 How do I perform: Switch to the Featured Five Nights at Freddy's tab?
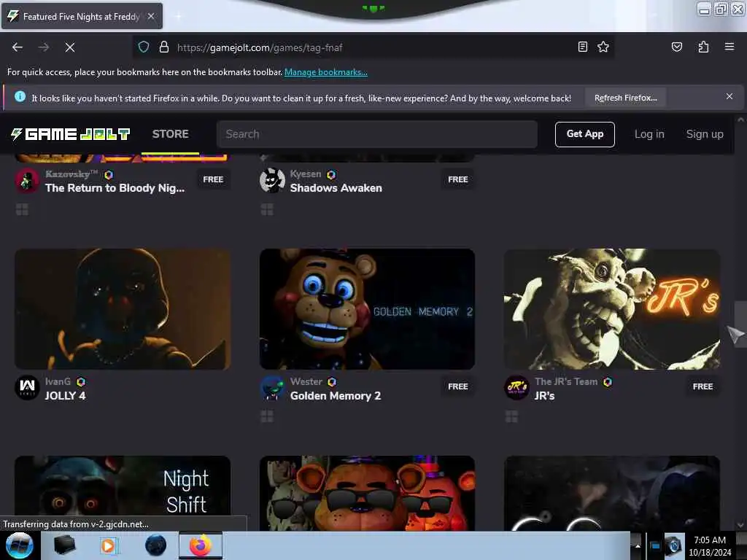(x=82, y=16)
